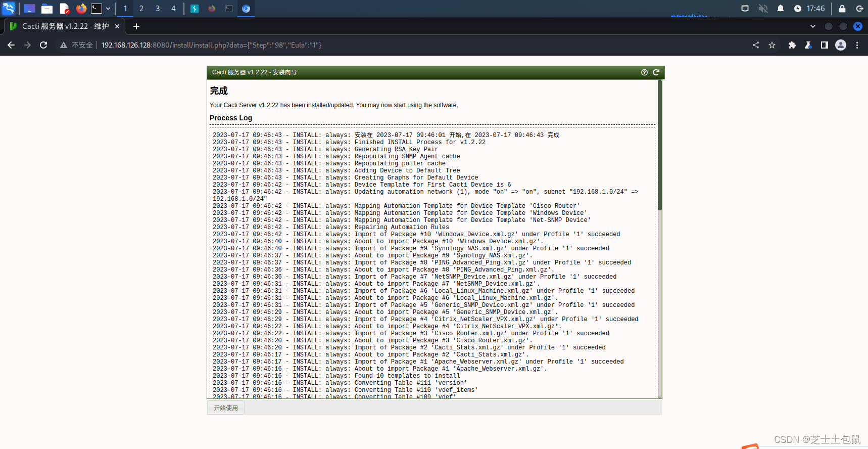This screenshot has width=868, height=449.
Task: View the 不安全 site security warning
Action: pos(76,45)
